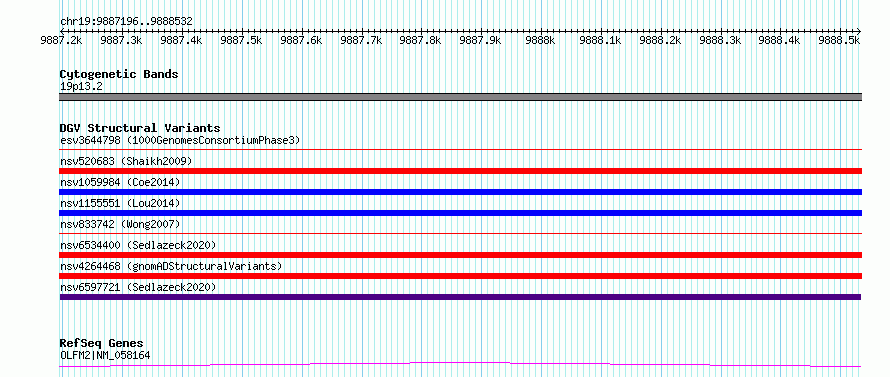This screenshot has width=890, height=377.
Task: Click the blue nsv1155551 variant bar
Action: tap(460, 213)
